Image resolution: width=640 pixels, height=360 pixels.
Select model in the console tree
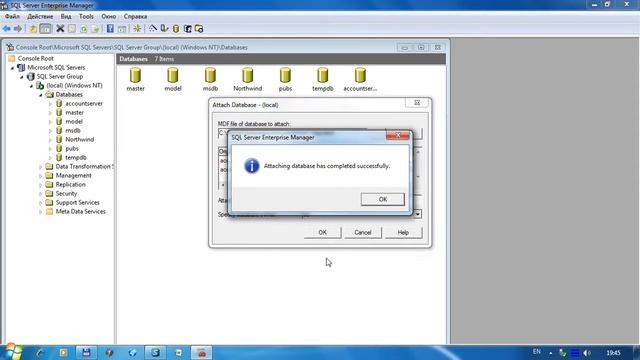(x=74, y=122)
